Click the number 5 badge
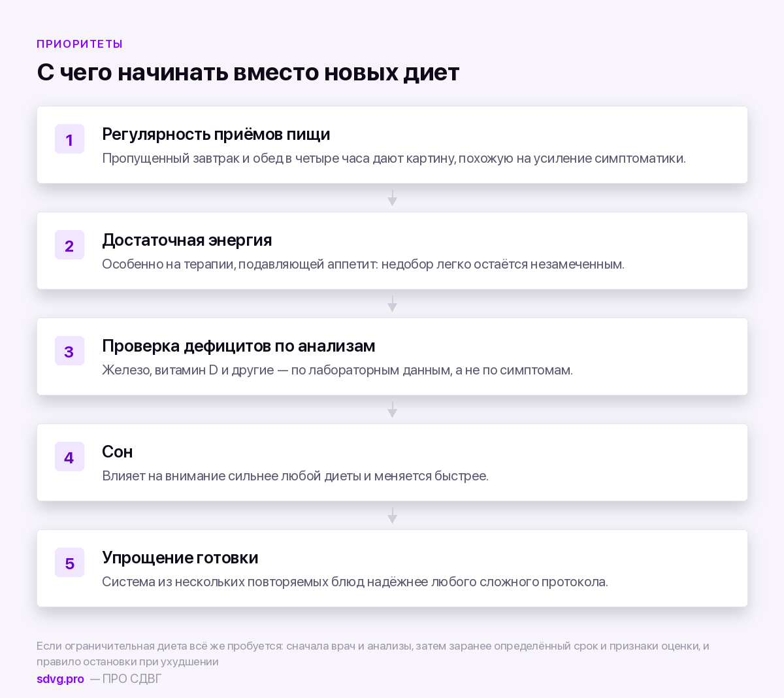Image resolution: width=784 pixels, height=698 pixels. click(x=69, y=563)
